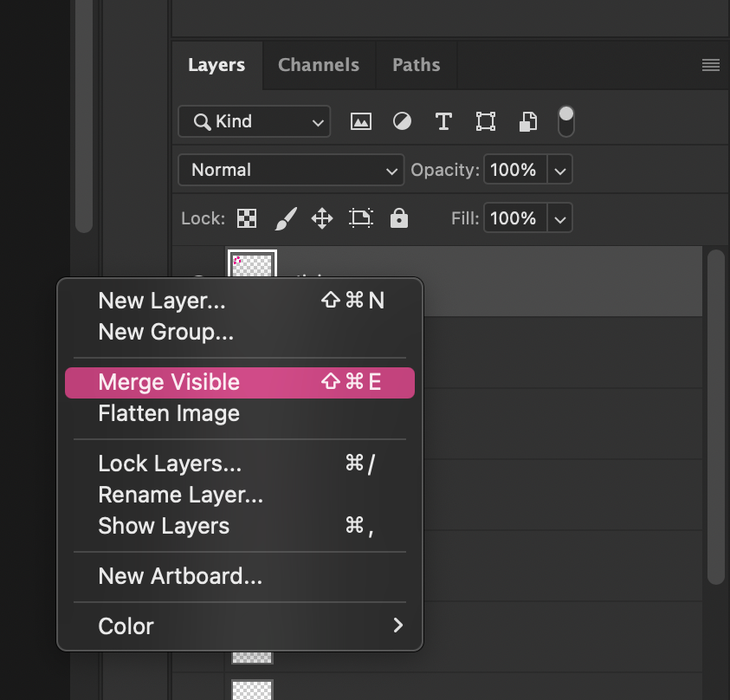
Task: Open the Layers panel menu
Action: pyautogui.click(x=710, y=64)
